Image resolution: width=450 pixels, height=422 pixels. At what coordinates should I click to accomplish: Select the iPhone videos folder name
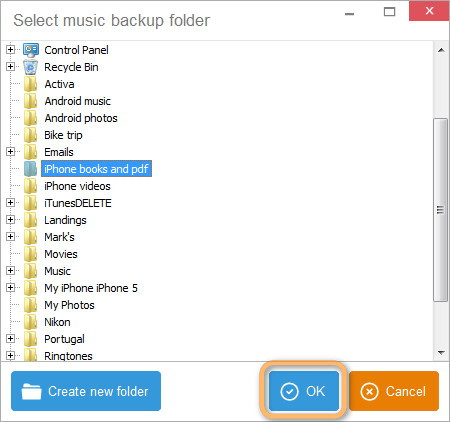pos(77,186)
